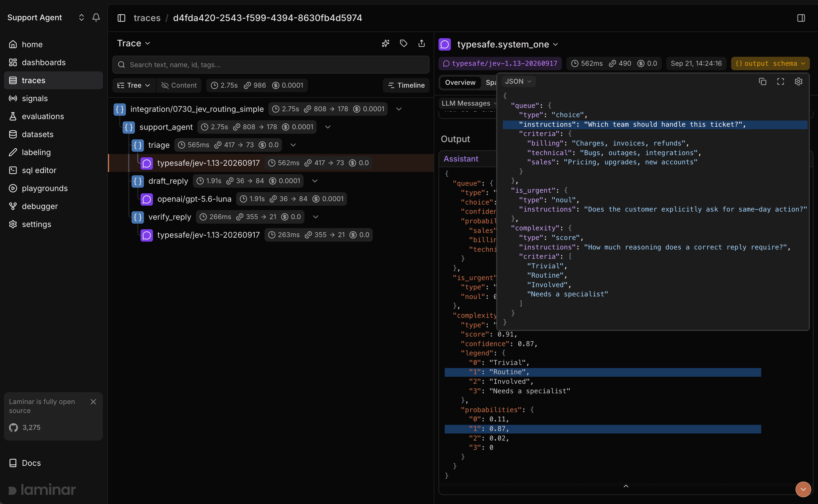This screenshot has width=818, height=504.
Task: Open the debugger page
Action: coord(53,206)
